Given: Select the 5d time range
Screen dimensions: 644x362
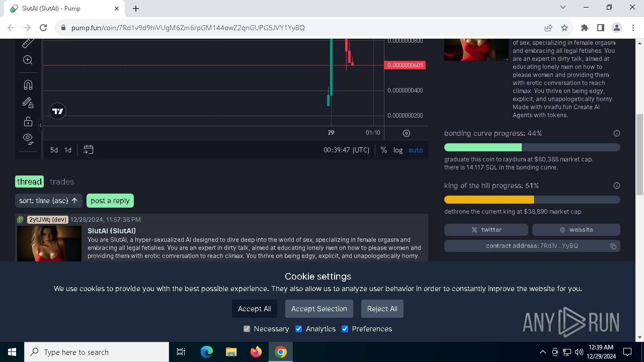Looking at the screenshot, I should [x=54, y=150].
